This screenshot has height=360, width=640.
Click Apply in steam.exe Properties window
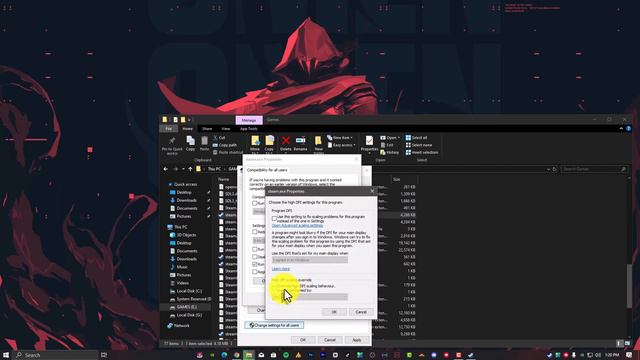tap(356, 340)
